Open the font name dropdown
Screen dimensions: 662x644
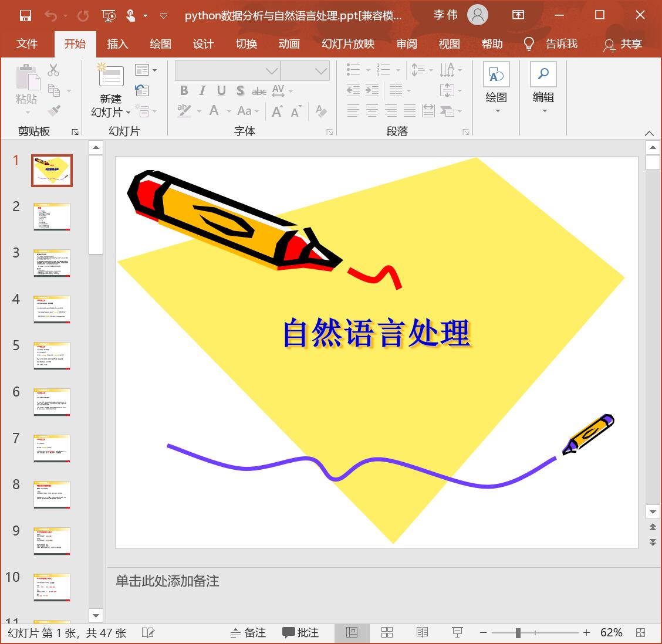271,70
